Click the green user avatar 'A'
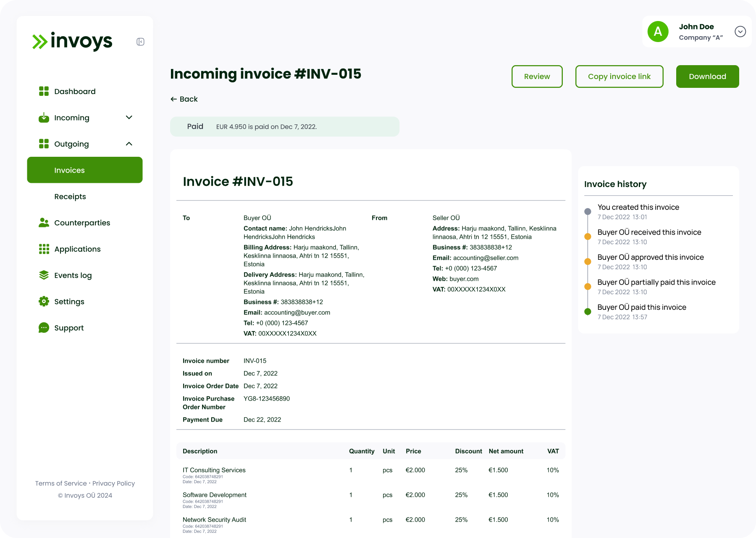 pos(658,32)
